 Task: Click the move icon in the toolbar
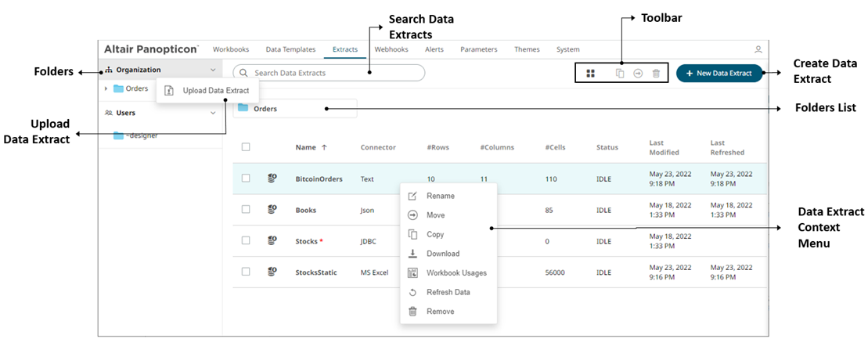[x=638, y=74]
